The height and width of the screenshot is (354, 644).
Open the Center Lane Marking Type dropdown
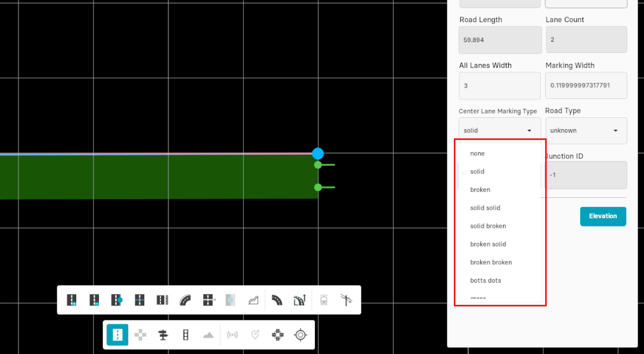coord(499,130)
